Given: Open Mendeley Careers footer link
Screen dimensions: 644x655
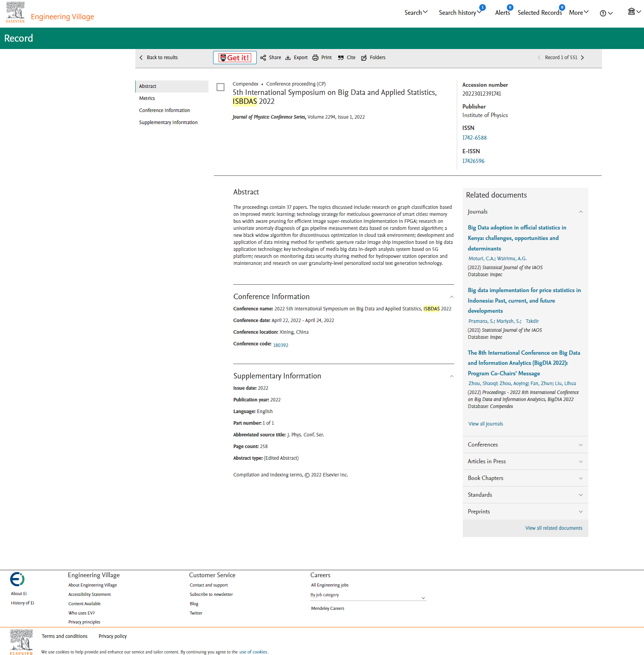Looking at the screenshot, I should [x=327, y=609].
